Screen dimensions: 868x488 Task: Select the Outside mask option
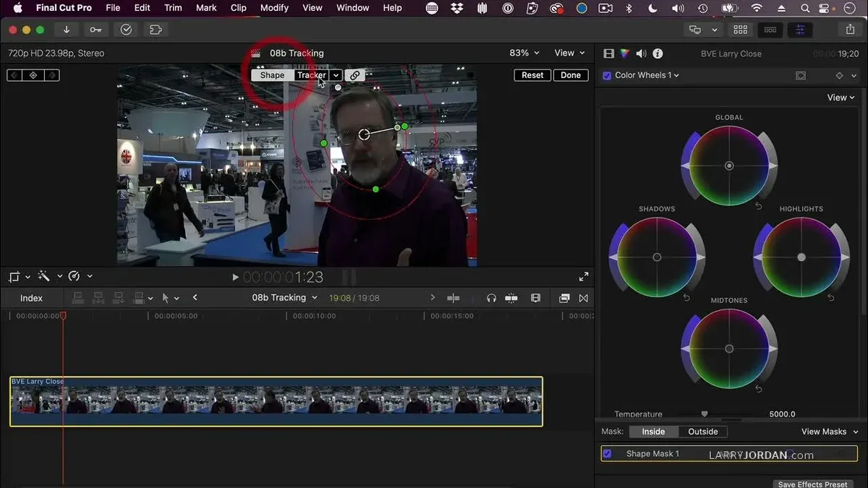(x=703, y=432)
